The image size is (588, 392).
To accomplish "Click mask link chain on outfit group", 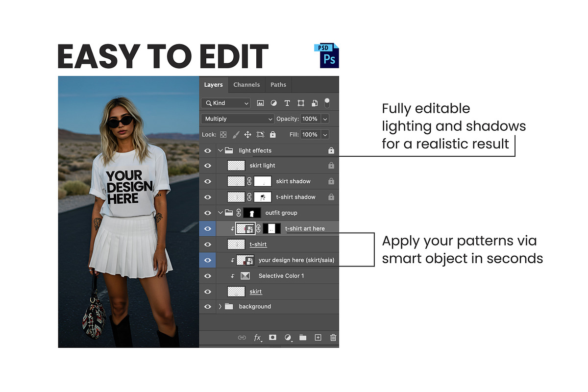I will click(239, 213).
